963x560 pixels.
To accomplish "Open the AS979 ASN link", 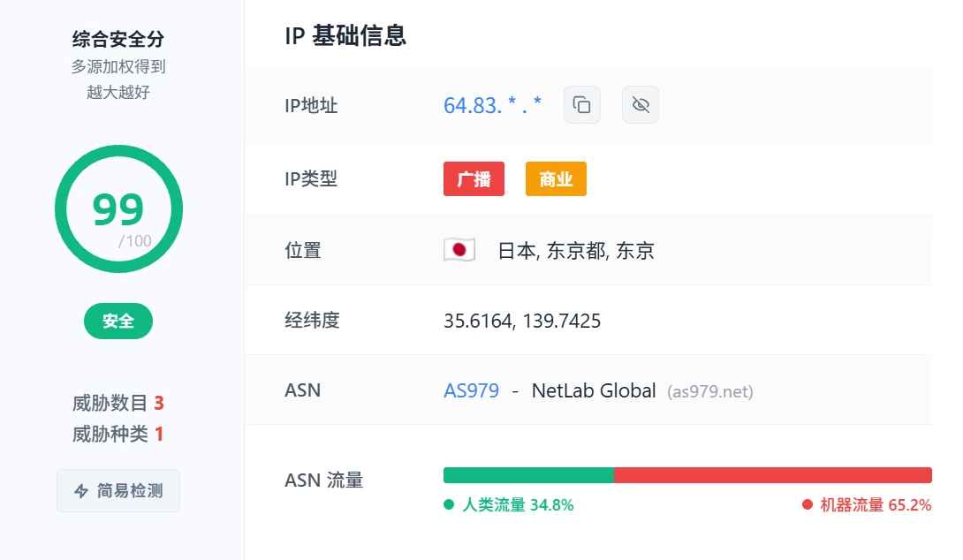I will 471,390.
